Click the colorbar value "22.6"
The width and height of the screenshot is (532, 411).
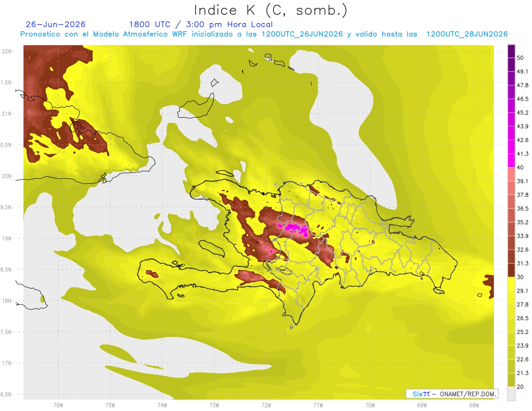[x=523, y=360]
